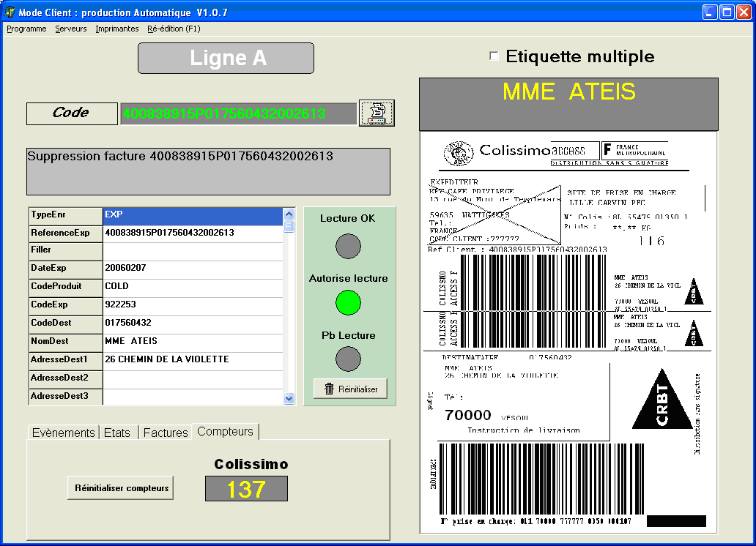756x546 pixels.
Task: Select the Compteurs tab
Action: (x=225, y=431)
